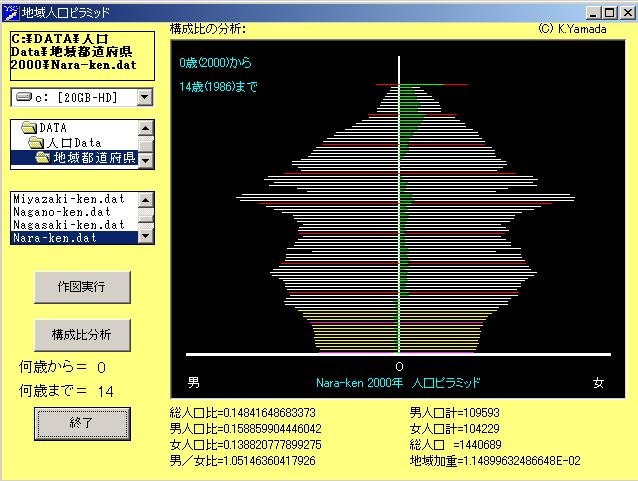
Task: Click the 地域都道府県 open folder icon
Action: 43,157
